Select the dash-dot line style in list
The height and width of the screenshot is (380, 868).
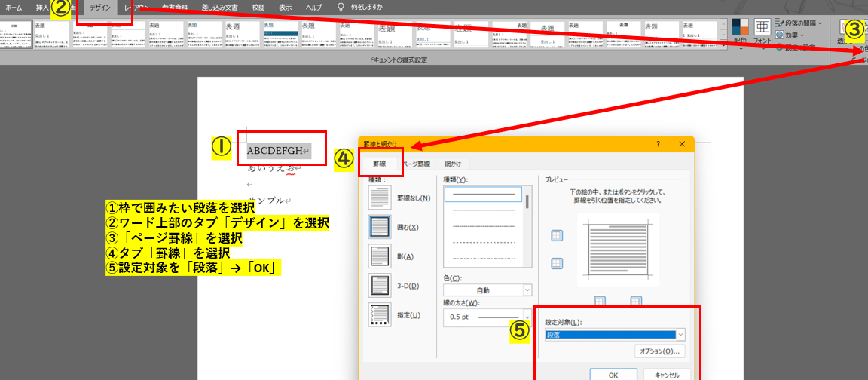tap(483, 258)
